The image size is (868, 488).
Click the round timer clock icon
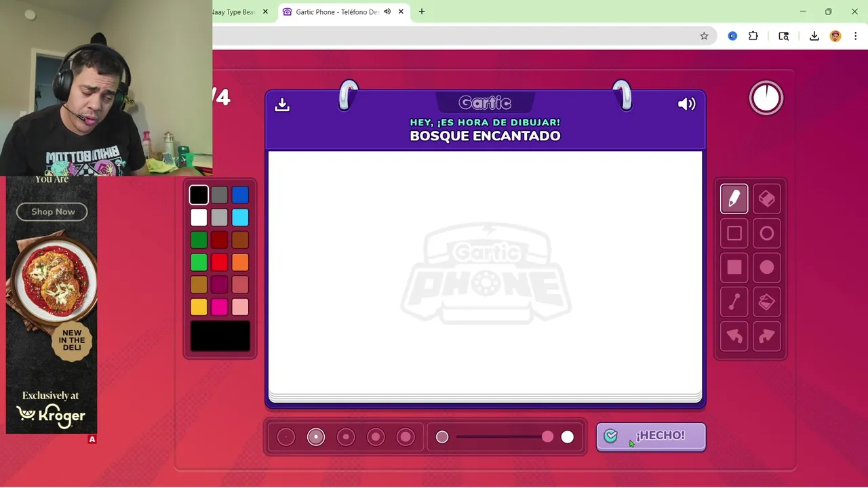(x=766, y=98)
